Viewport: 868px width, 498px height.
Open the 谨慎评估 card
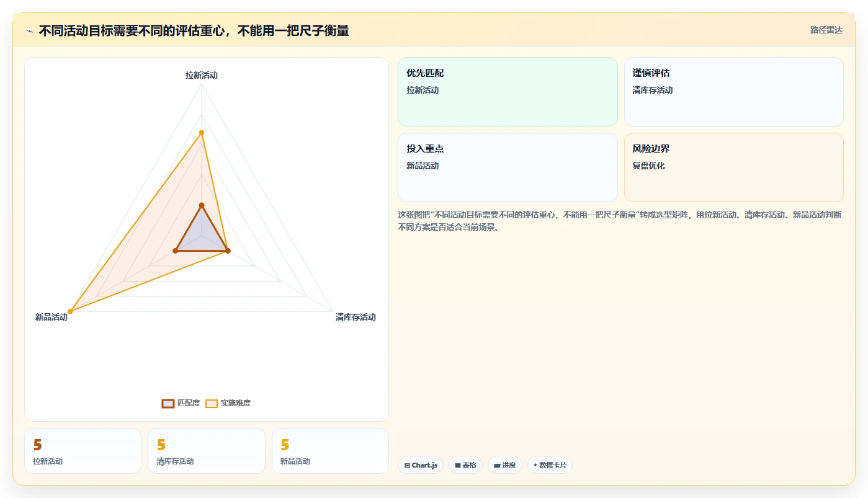click(x=733, y=92)
